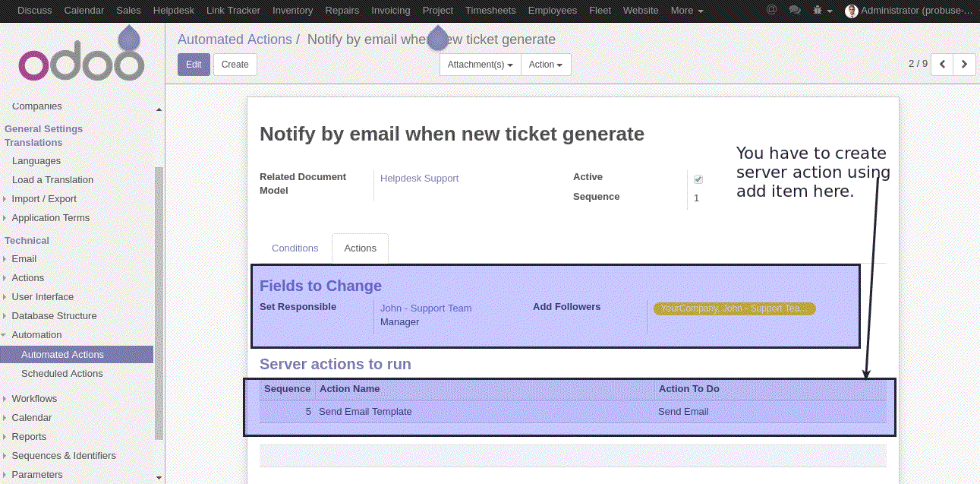This screenshot has height=484, width=980.
Task: Open the Fleet menu
Action: [x=600, y=11]
